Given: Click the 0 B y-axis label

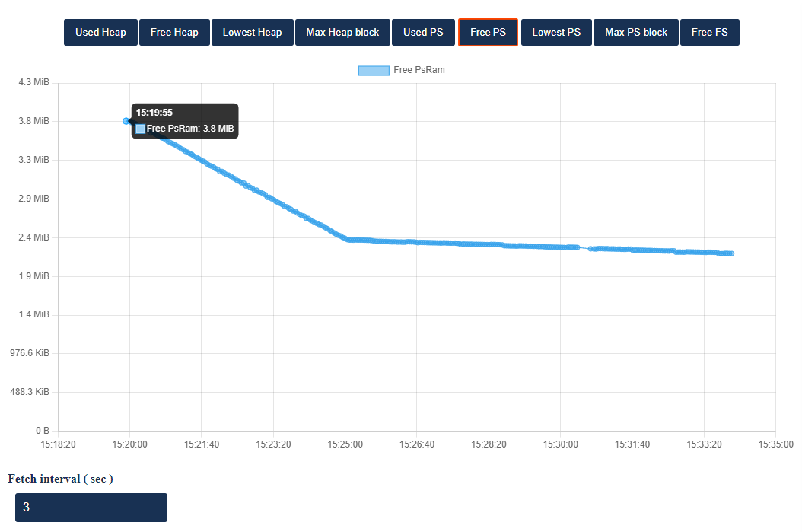Looking at the screenshot, I should point(43,431).
